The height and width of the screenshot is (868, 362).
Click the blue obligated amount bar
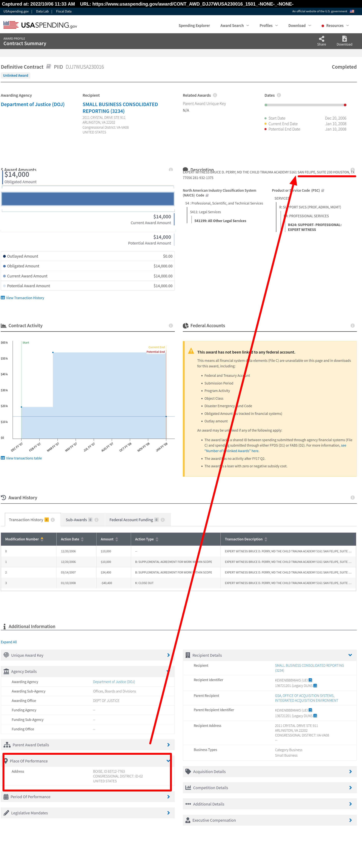[88, 199]
